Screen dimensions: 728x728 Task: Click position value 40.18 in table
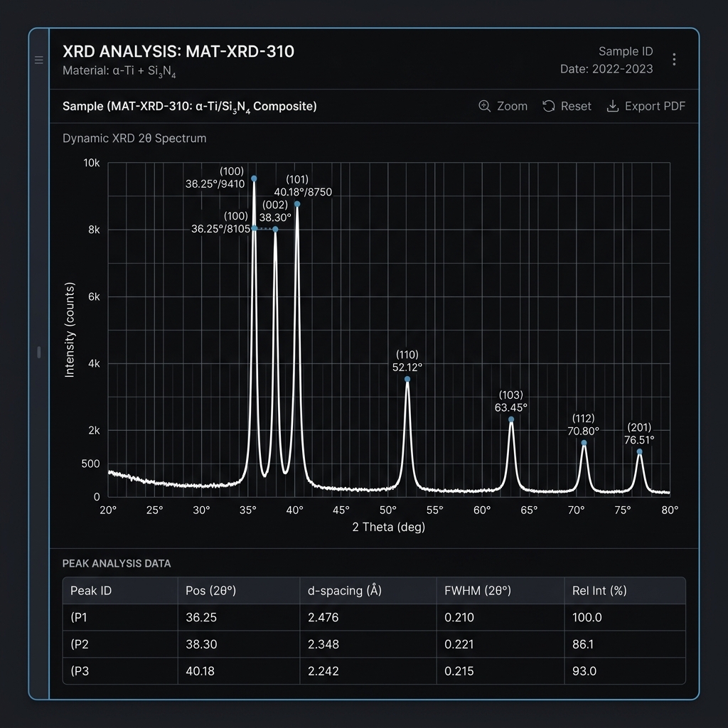point(200,671)
